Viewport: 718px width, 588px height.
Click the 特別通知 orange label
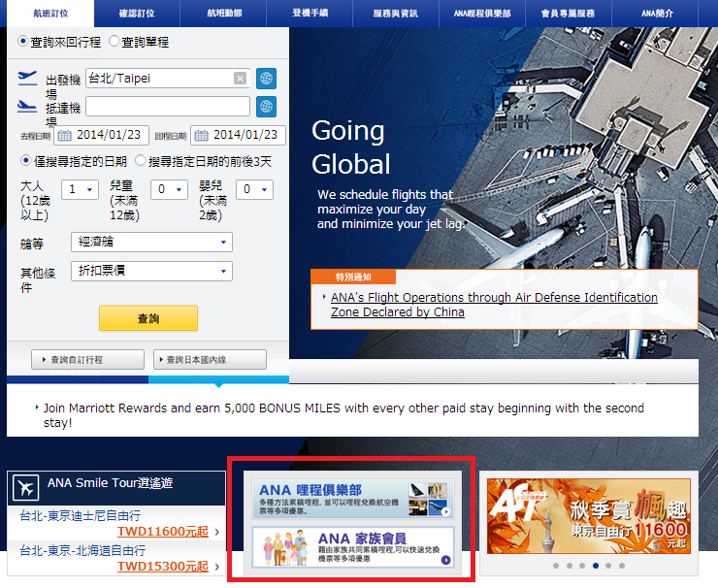click(353, 277)
